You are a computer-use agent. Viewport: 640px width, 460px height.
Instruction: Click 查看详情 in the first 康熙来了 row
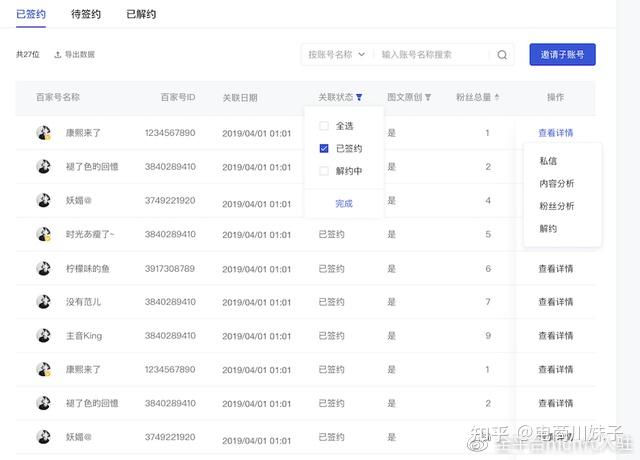[556, 133]
